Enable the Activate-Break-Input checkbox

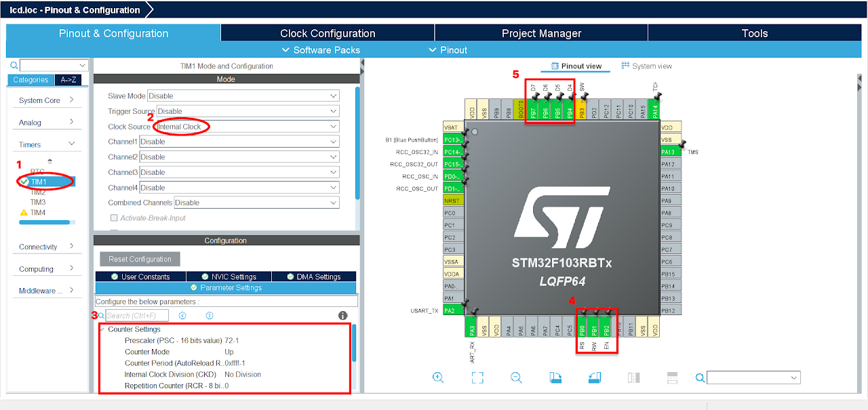click(x=115, y=216)
